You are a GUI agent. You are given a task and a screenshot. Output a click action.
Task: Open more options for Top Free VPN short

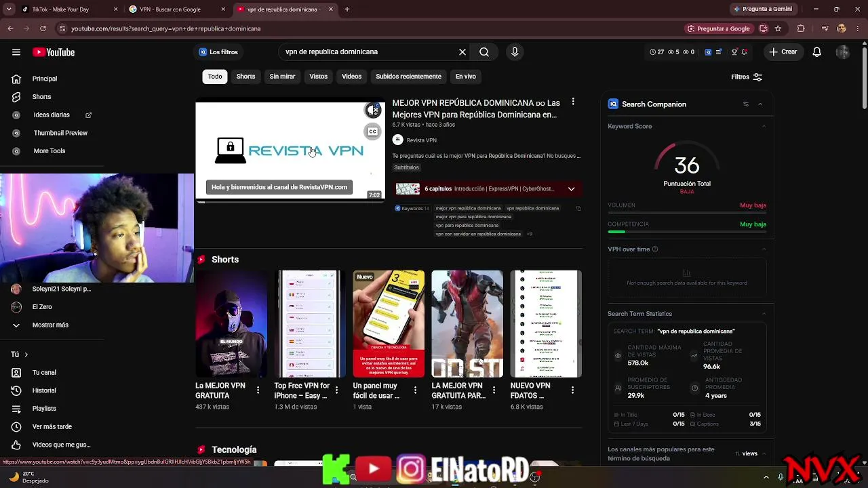pos(336,390)
